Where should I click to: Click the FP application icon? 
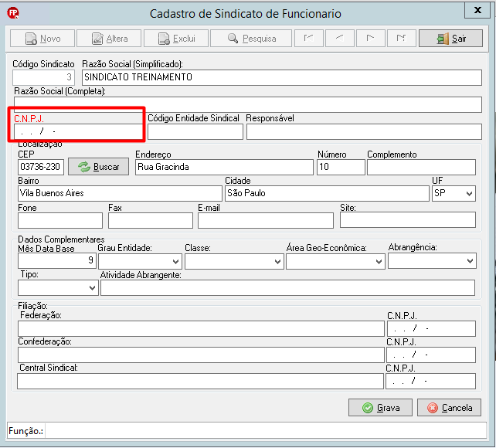coord(13,13)
